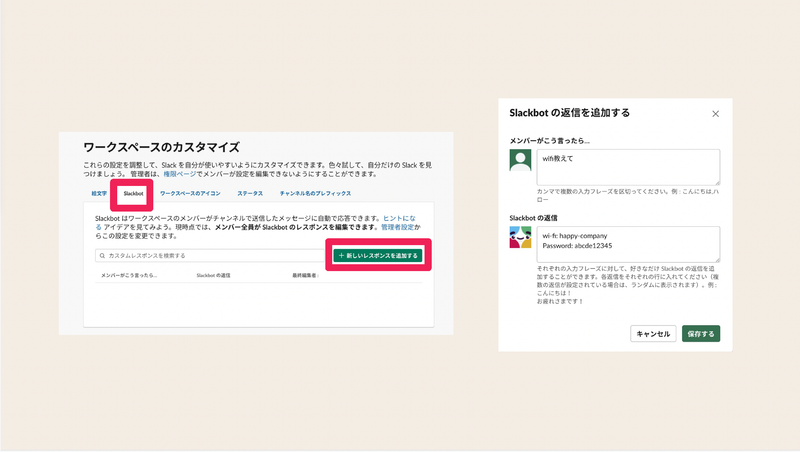The width and height of the screenshot is (800, 452).
Task: Close the Slackbot reply dialog
Action: 715,114
